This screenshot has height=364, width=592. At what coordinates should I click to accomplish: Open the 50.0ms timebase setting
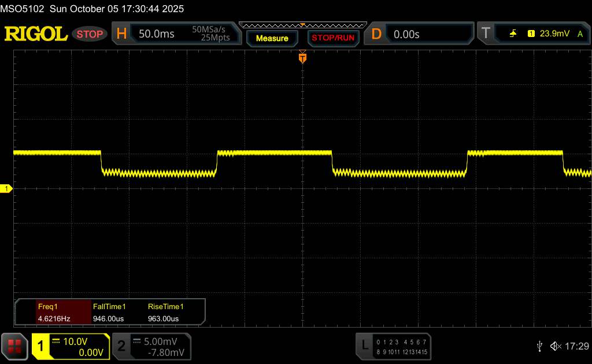pyautogui.click(x=157, y=34)
